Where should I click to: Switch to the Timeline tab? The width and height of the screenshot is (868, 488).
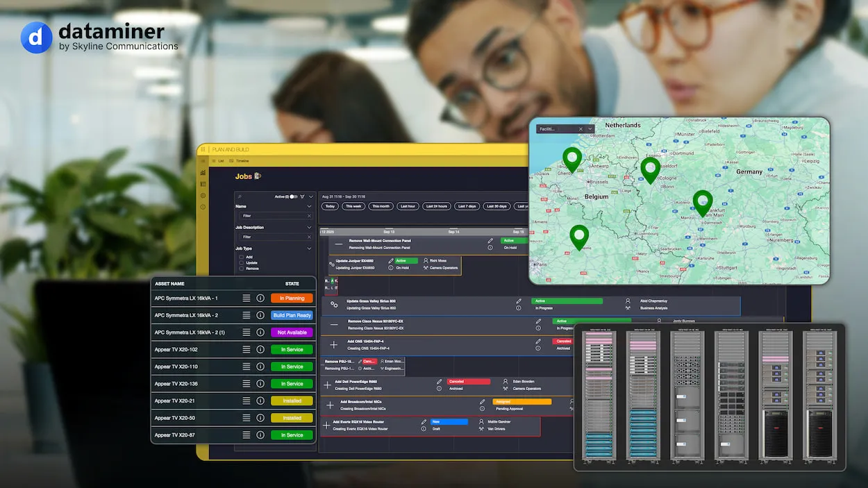(241, 161)
